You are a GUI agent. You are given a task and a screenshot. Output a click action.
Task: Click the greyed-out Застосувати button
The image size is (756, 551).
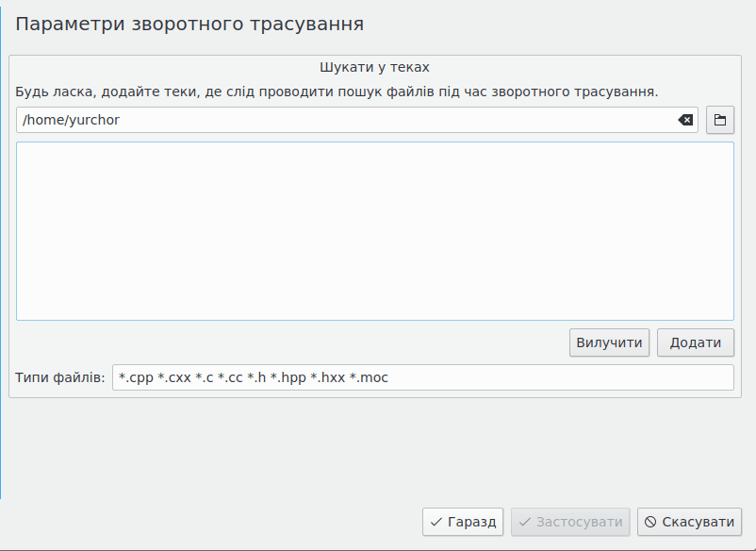[x=570, y=522]
